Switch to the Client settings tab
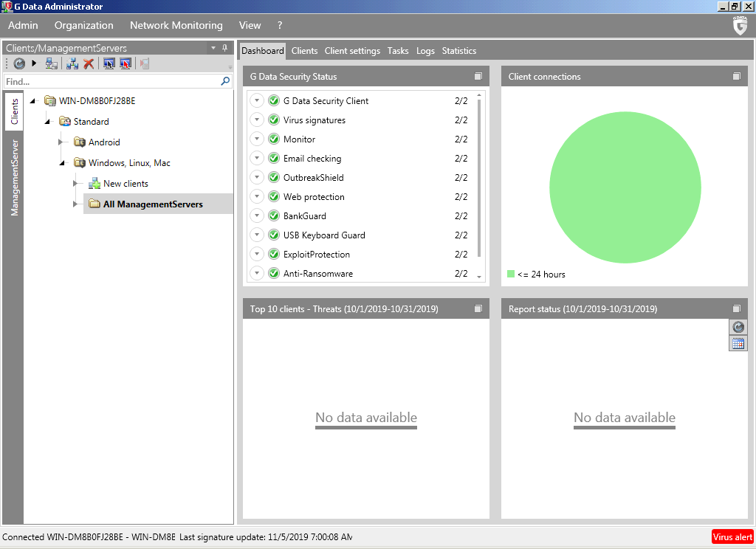The width and height of the screenshot is (756, 549). [x=352, y=51]
